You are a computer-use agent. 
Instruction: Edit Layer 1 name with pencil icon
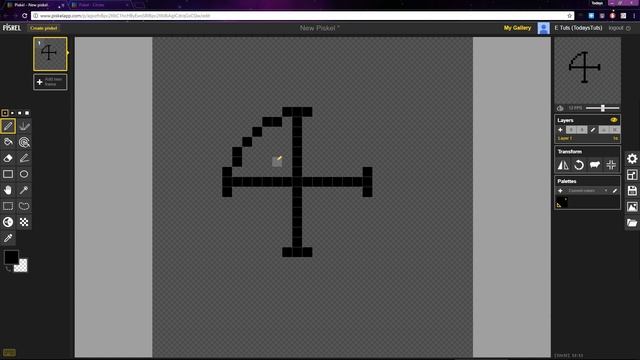(593, 130)
